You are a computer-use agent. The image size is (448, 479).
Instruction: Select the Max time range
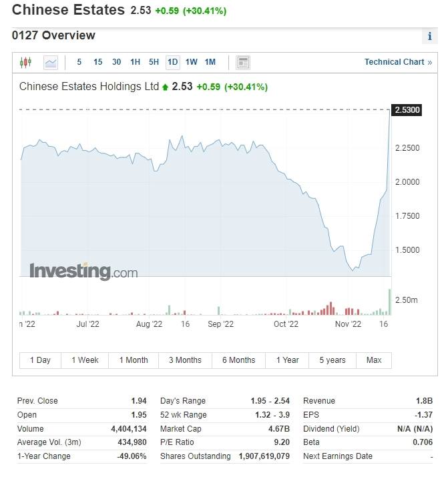click(x=374, y=360)
